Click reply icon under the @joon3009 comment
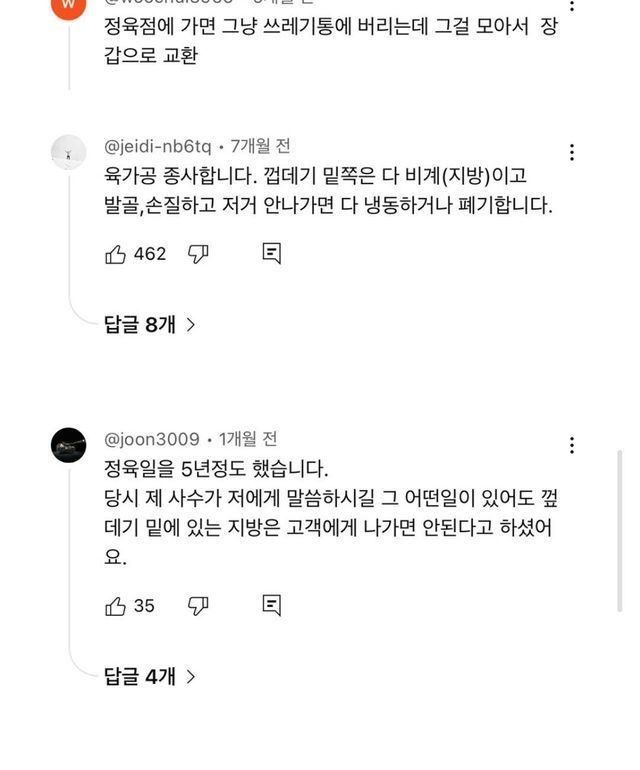The width and height of the screenshot is (640, 770). pos(271,605)
